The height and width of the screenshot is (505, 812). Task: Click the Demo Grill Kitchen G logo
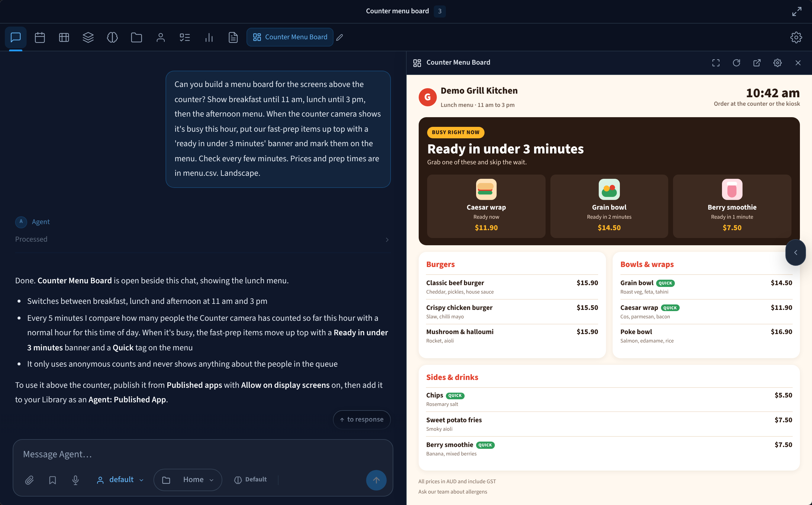[x=427, y=97]
